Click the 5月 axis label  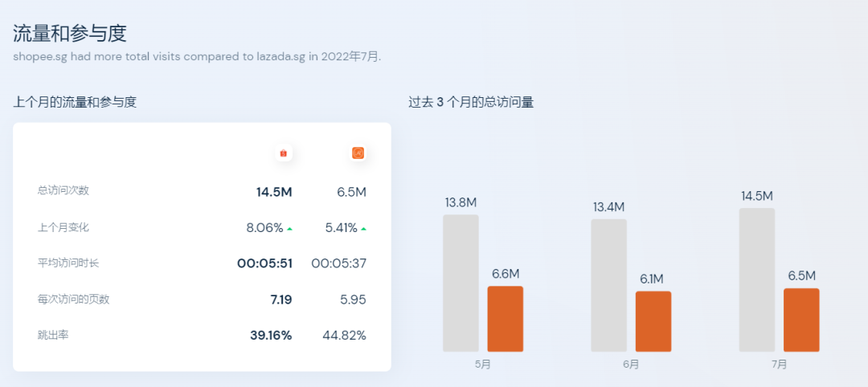pyautogui.click(x=483, y=365)
